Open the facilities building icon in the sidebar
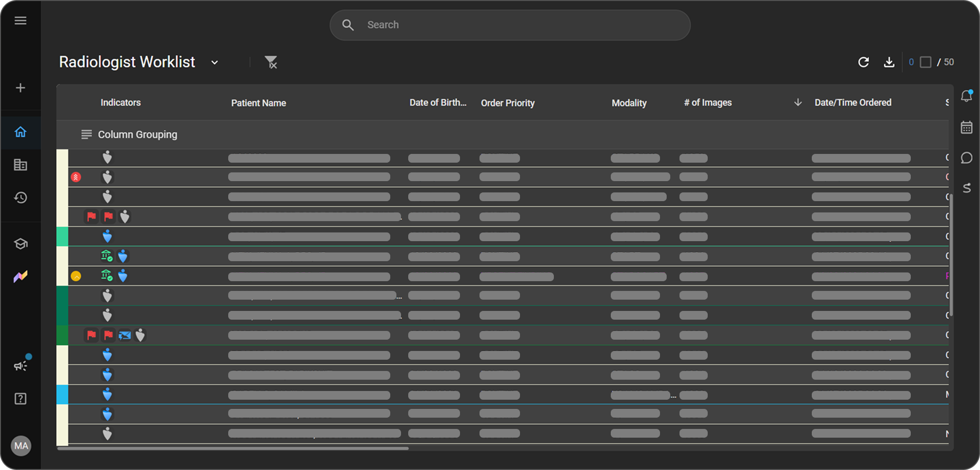The image size is (980, 470). [x=21, y=165]
